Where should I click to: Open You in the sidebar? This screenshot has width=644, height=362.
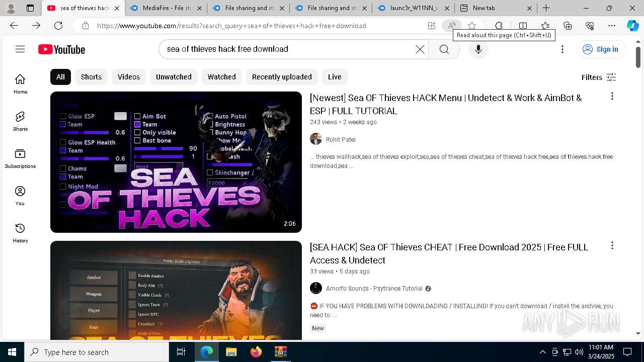(20, 196)
